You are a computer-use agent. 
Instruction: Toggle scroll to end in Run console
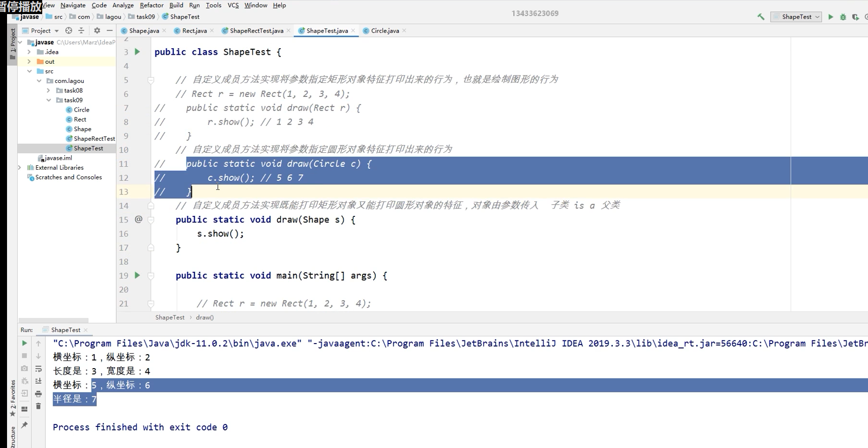tap(38, 381)
